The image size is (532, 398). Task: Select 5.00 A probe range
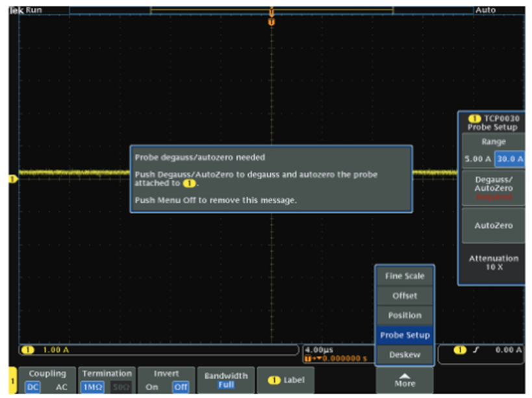[477, 158]
